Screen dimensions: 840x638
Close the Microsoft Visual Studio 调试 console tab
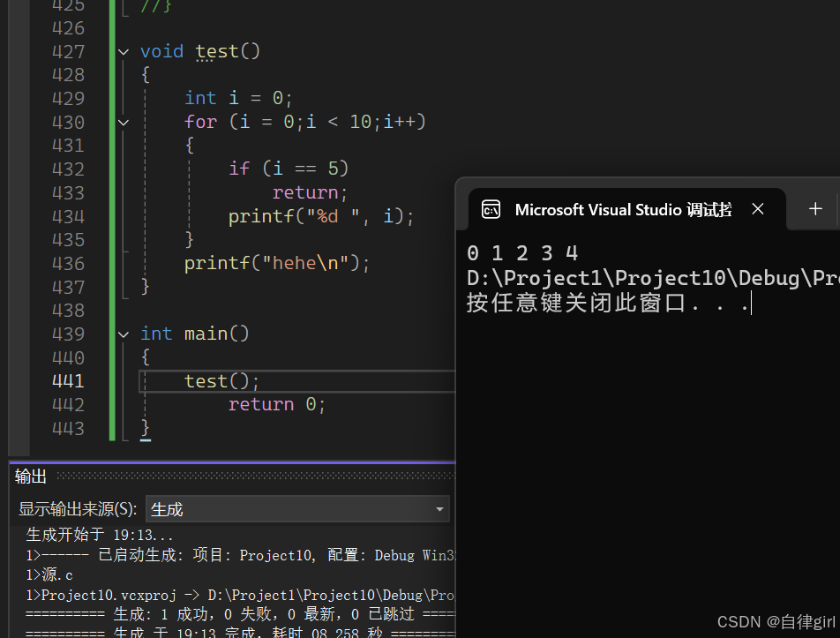(757, 209)
